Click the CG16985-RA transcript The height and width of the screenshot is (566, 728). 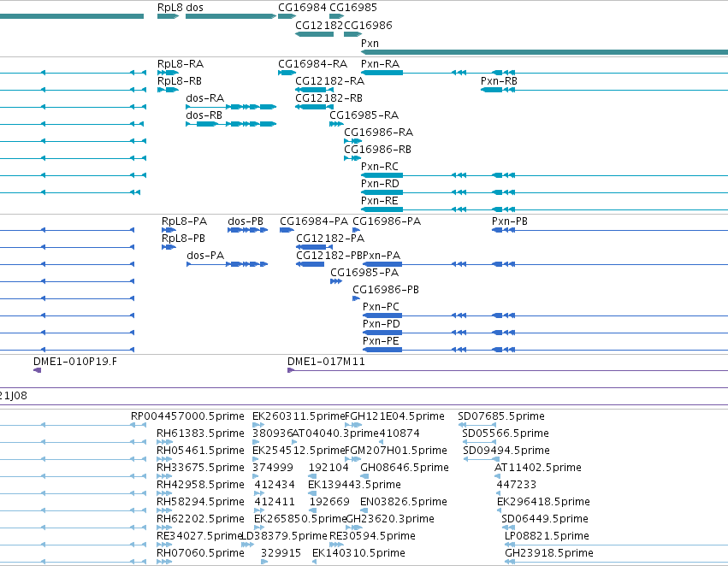coord(336,124)
